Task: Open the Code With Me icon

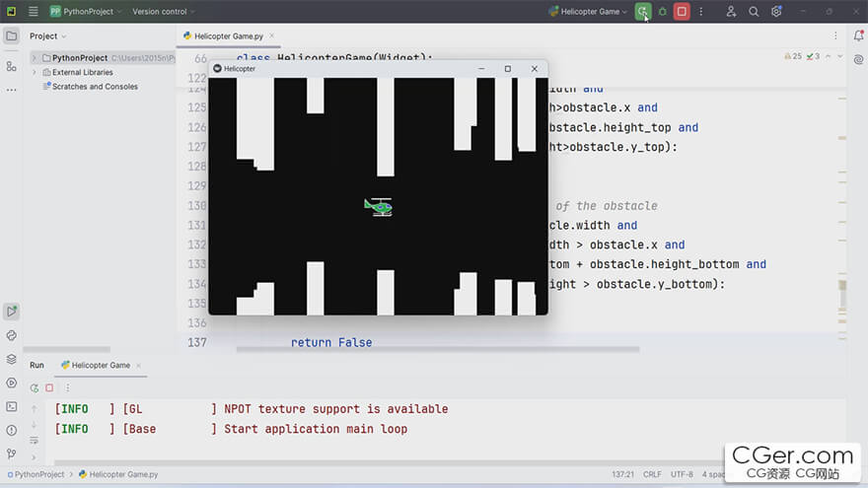Action: pyautogui.click(x=731, y=12)
